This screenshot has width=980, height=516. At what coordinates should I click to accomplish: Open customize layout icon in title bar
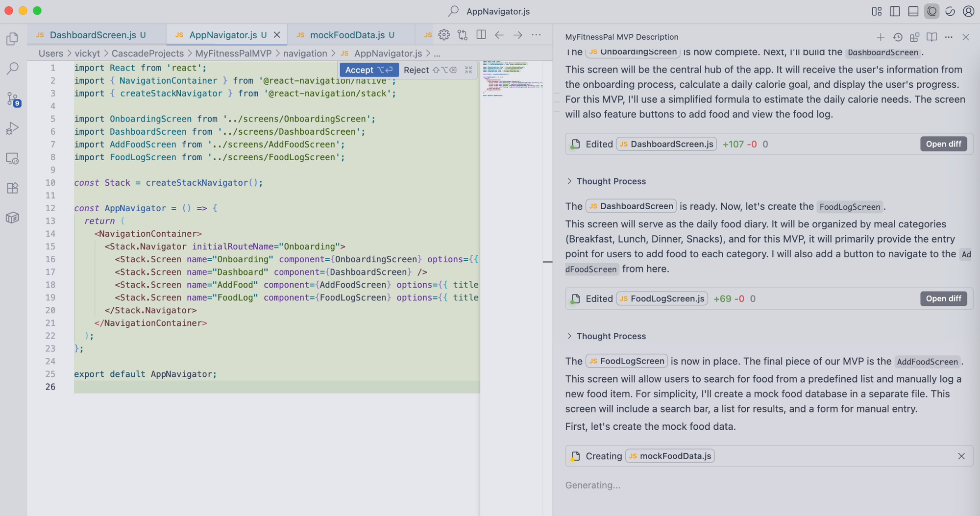(x=877, y=11)
